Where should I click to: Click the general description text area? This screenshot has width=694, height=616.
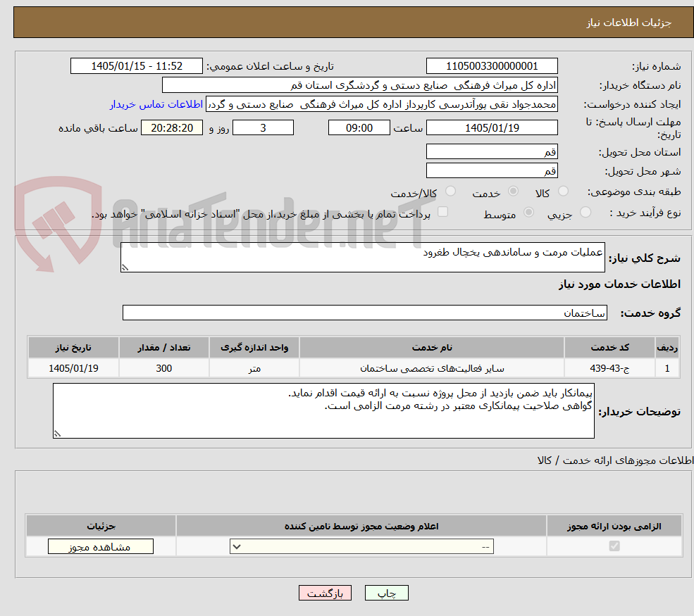coord(362,258)
